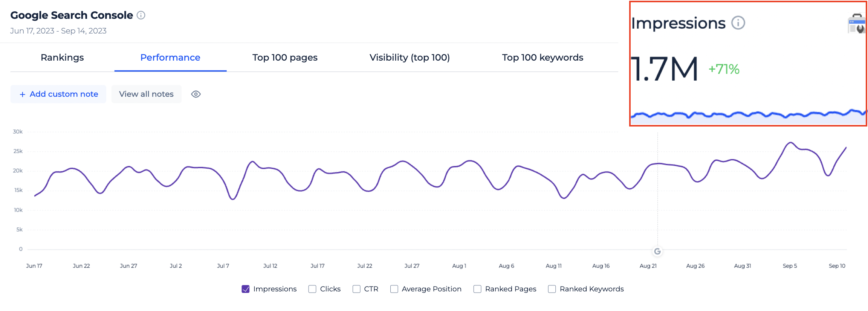
Task: Click the Google update marker on the chart axis
Action: (x=657, y=251)
